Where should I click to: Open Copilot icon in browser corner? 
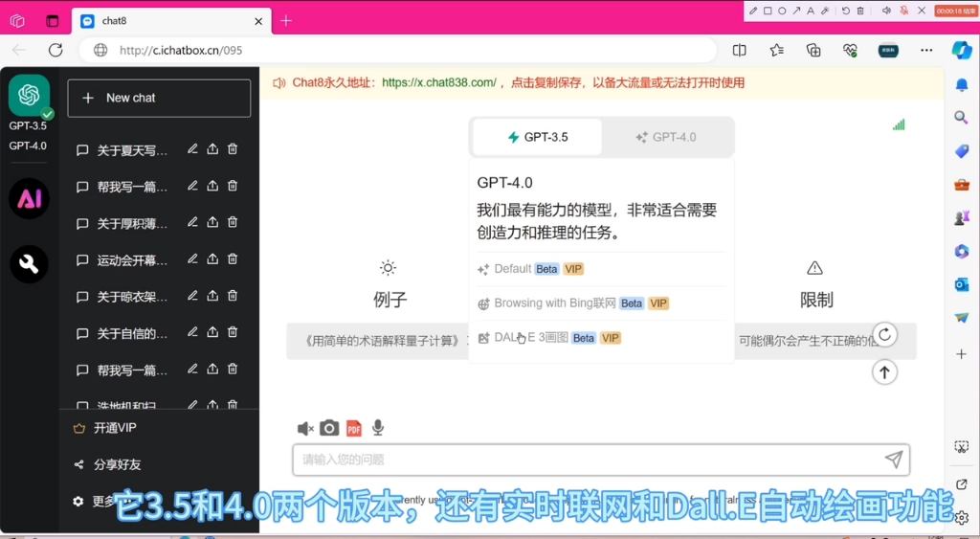[x=961, y=50]
